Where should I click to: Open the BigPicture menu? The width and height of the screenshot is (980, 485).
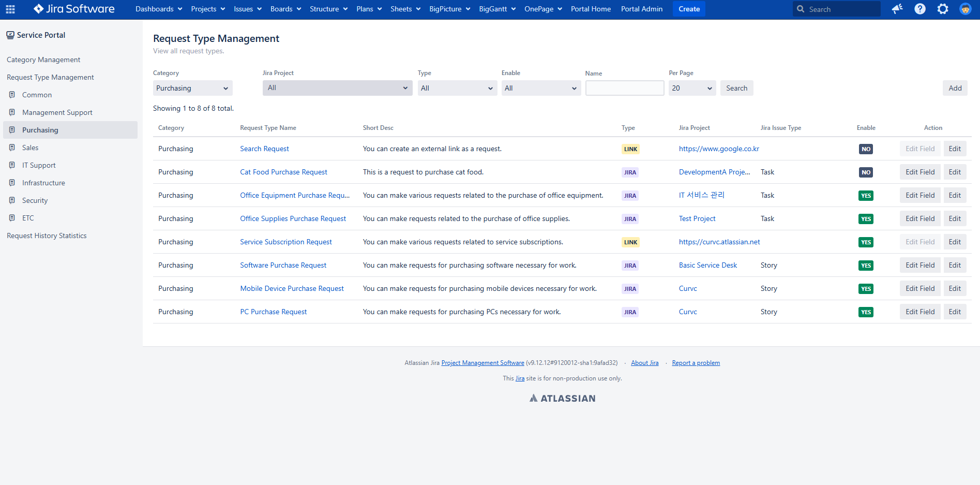[x=449, y=9]
